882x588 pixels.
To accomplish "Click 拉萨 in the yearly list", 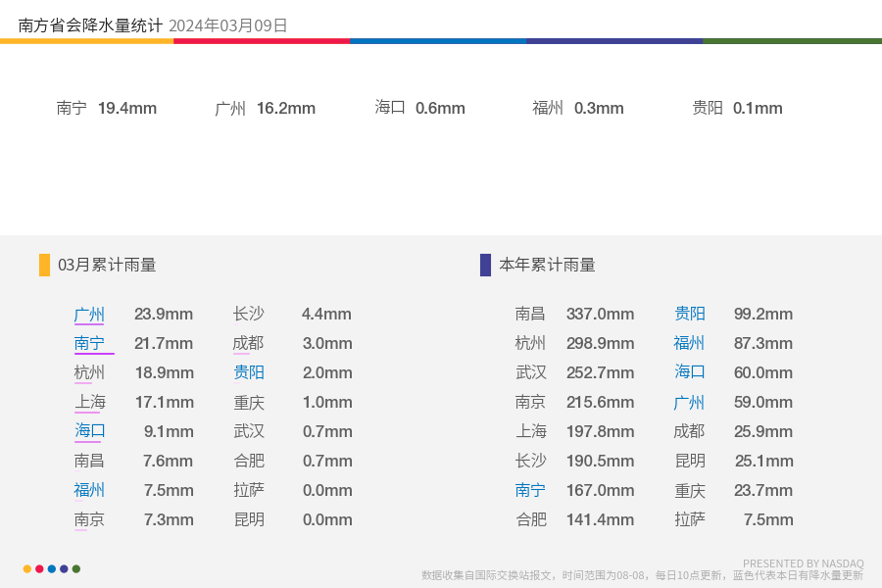I will (690, 518).
